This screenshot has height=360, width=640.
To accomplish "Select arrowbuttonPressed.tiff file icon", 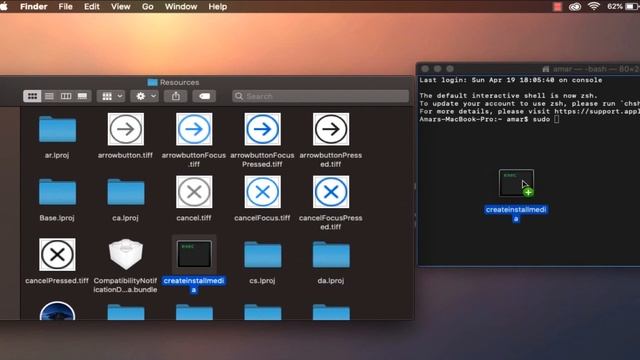I will coord(331,129).
